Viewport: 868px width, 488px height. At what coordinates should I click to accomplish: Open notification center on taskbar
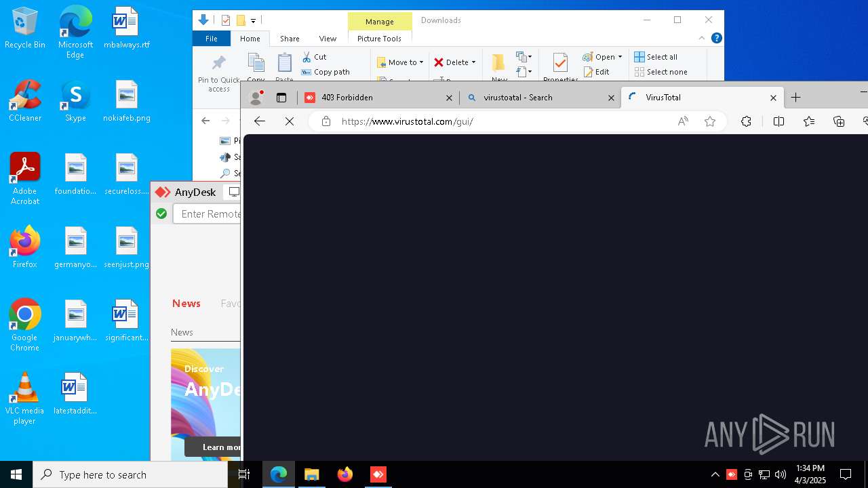[846, 474]
